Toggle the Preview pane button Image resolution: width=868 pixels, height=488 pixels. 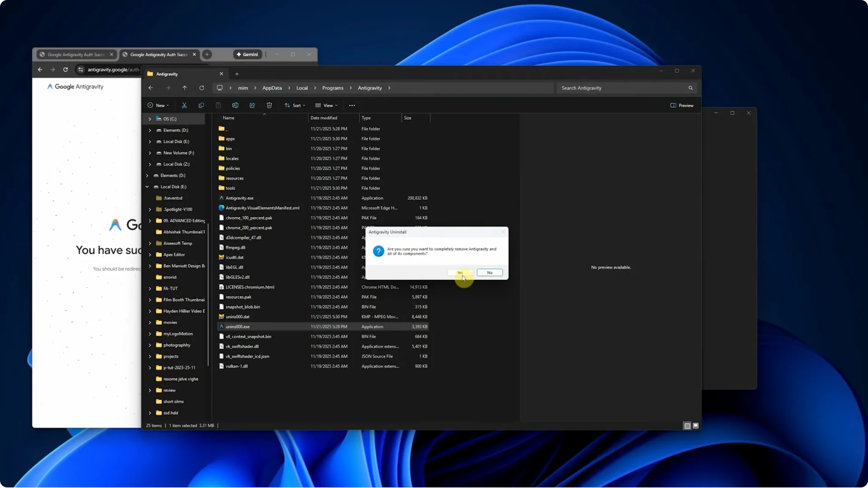682,105
